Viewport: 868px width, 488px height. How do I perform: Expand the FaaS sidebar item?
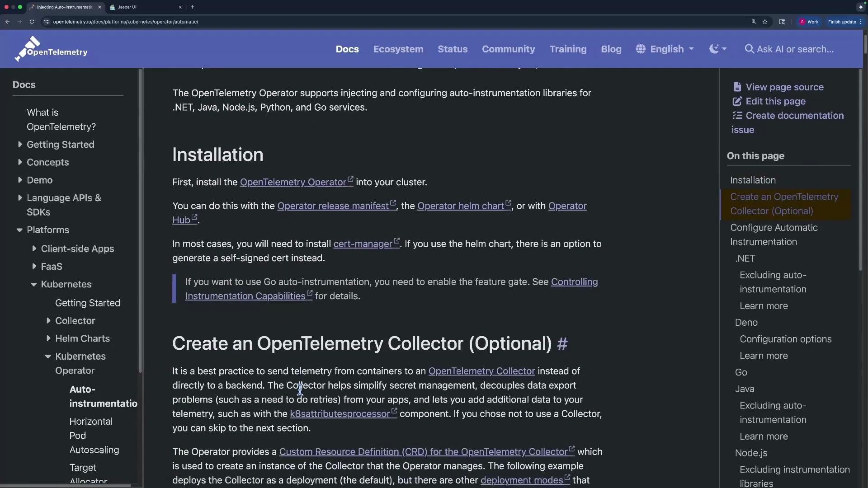click(34, 266)
